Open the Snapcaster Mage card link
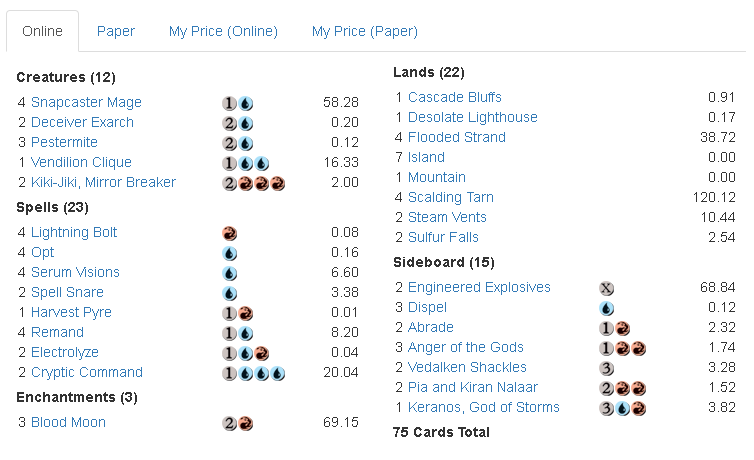This screenshot has height=460, width=754. [x=86, y=102]
